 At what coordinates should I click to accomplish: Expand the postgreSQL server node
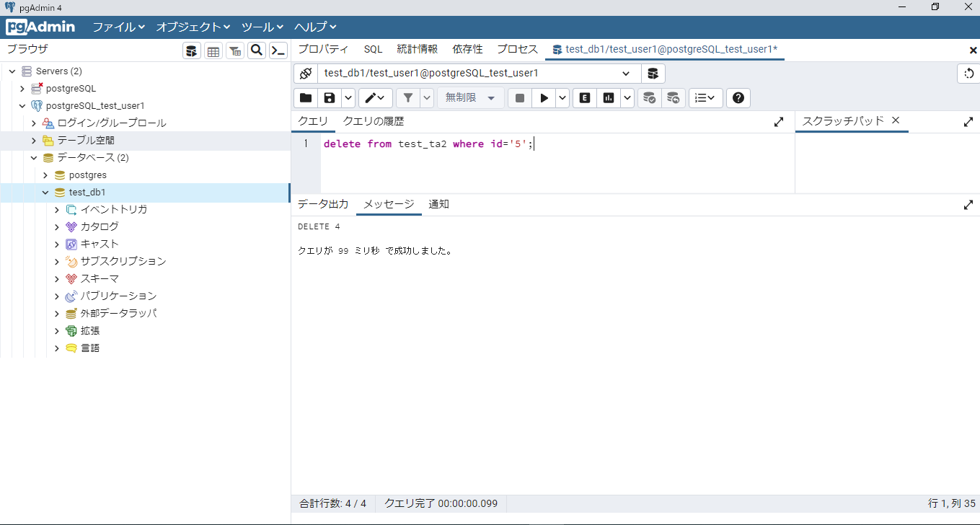tap(22, 89)
